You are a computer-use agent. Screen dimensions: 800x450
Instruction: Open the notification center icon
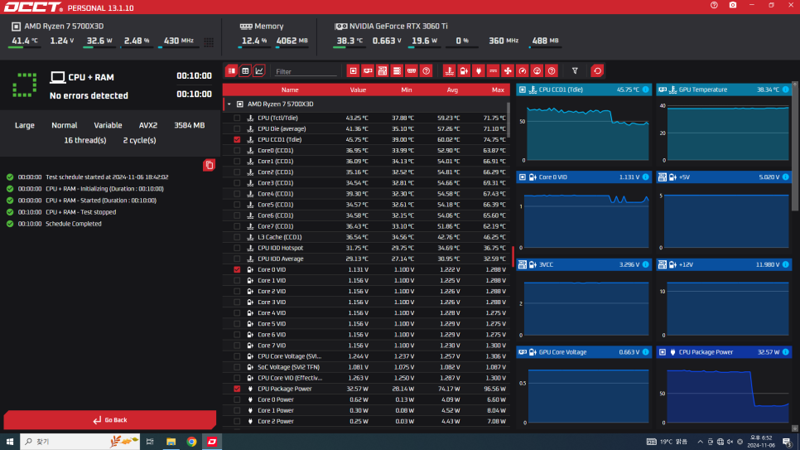pyautogui.click(x=787, y=441)
